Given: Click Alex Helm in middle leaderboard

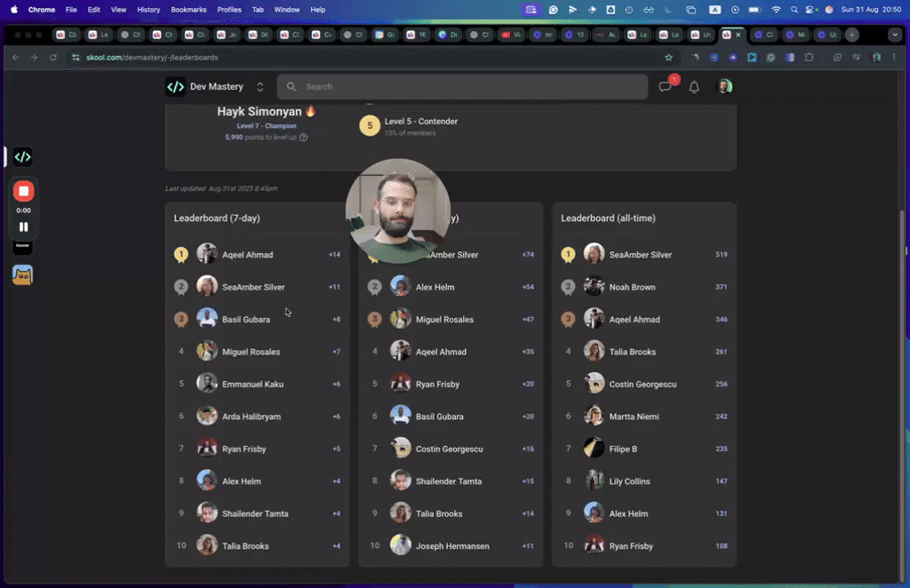Looking at the screenshot, I should (435, 287).
